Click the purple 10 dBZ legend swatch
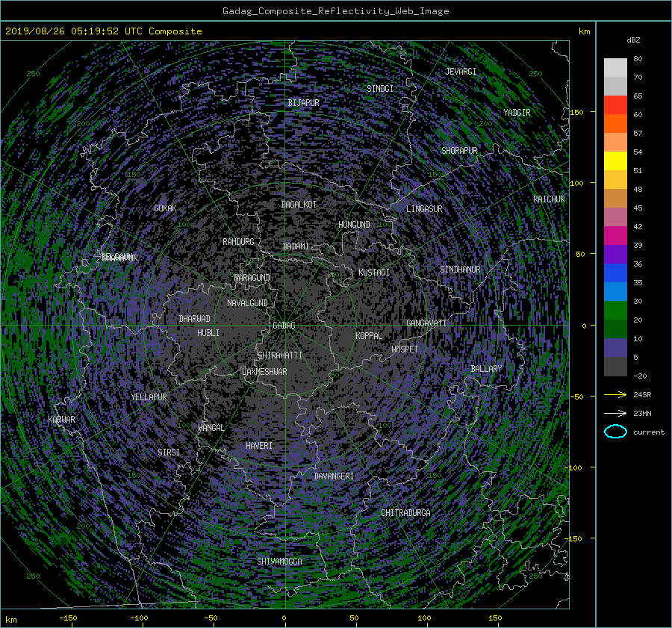The image size is (672, 628). click(x=615, y=348)
